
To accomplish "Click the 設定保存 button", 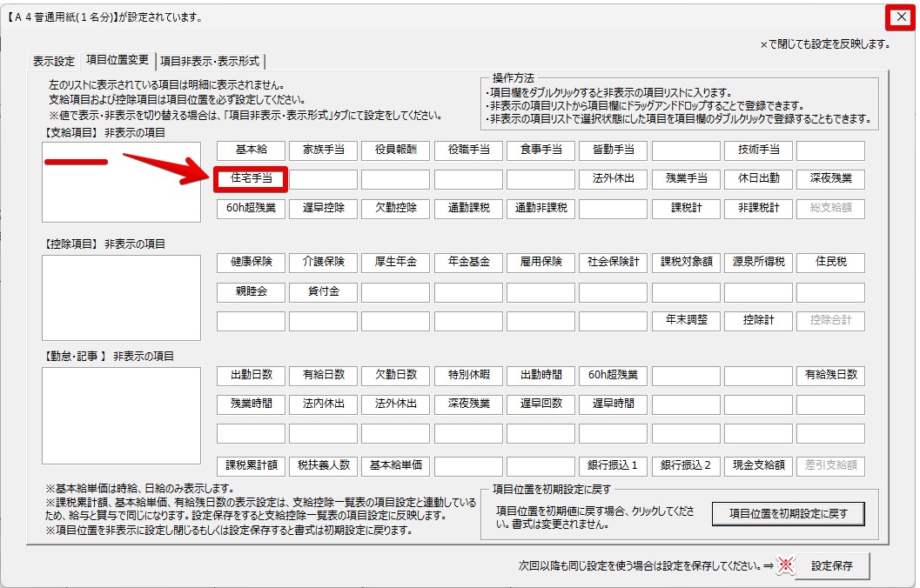I will click(x=832, y=566).
